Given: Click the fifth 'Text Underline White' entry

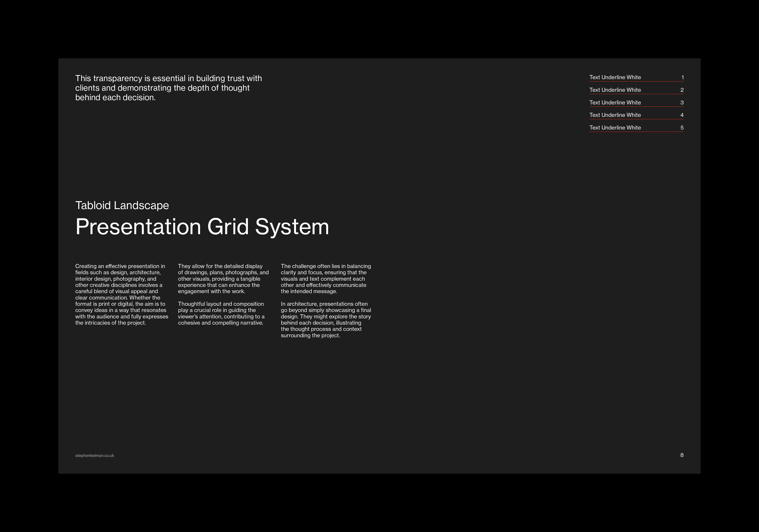Looking at the screenshot, I should 615,128.
